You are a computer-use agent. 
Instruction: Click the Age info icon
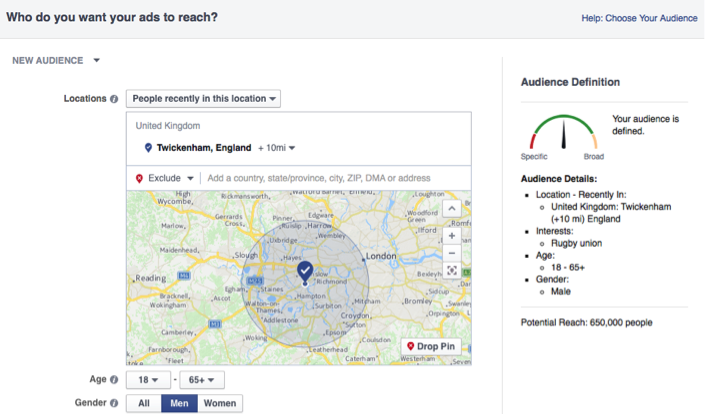pos(114,379)
